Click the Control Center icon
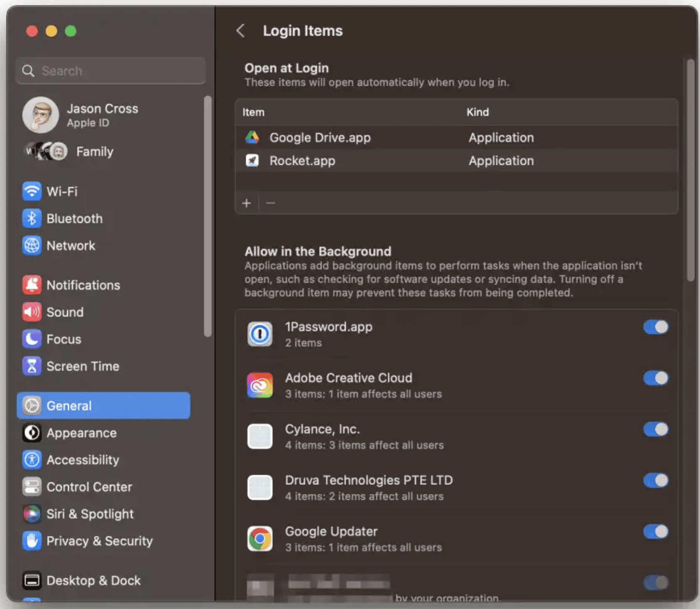The width and height of the screenshot is (700, 609). coord(32,487)
